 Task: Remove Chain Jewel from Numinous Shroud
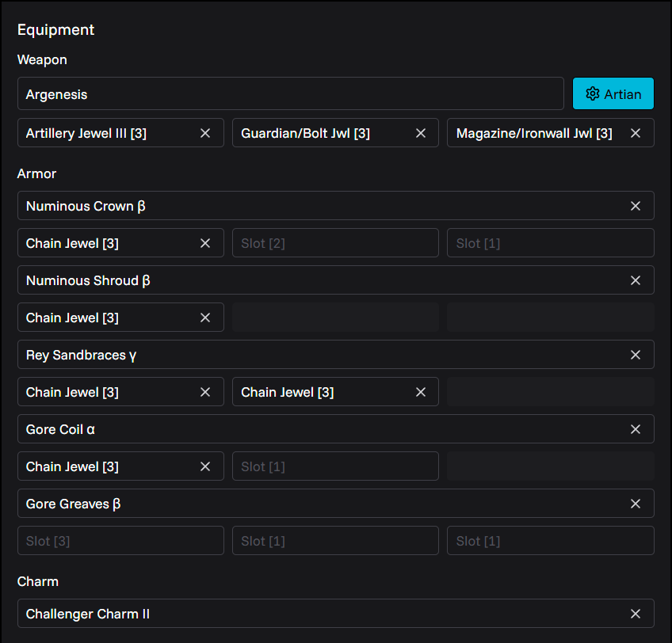pyautogui.click(x=205, y=318)
